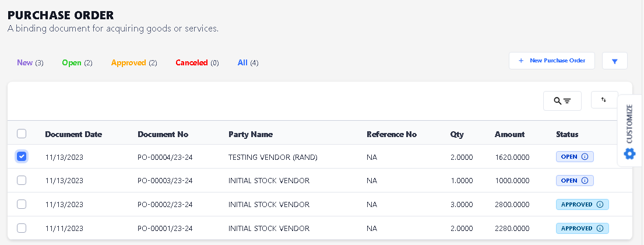Viewport: 644px width, 245px height.
Task: Open the All orders tab
Action: tap(248, 62)
